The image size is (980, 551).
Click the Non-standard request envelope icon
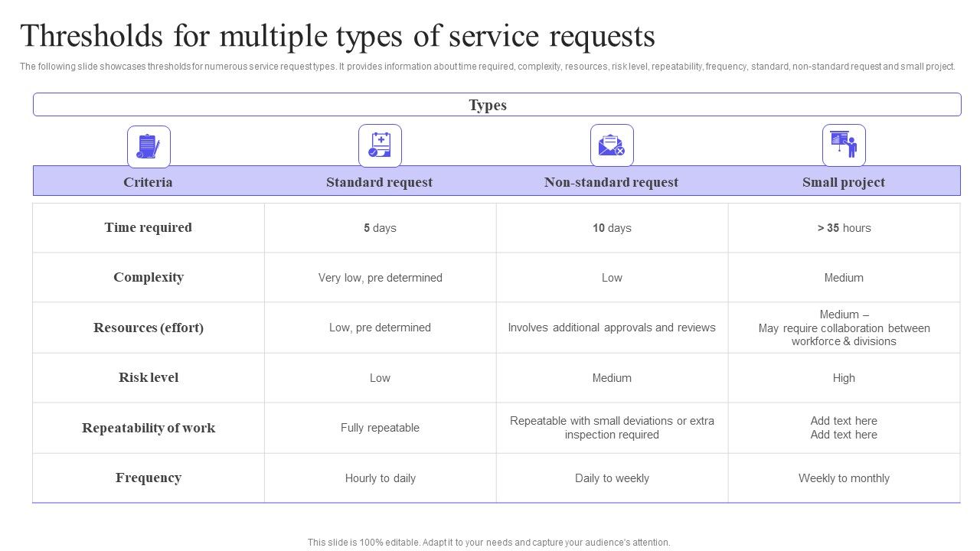(x=612, y=145)
